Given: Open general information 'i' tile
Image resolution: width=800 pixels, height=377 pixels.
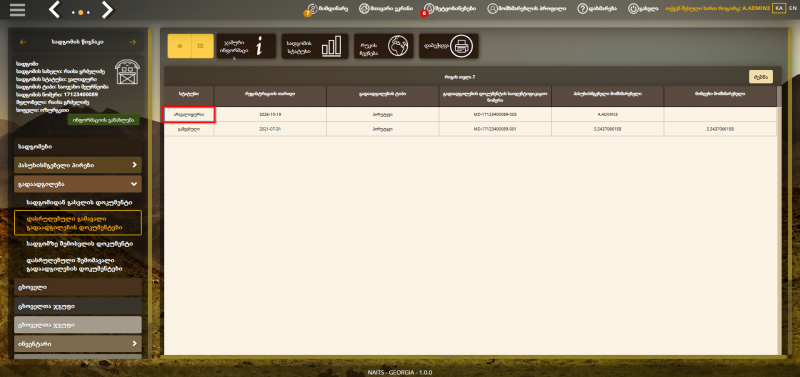Looking at the screenshot, I should pyautogui.click(x=246, y=46).
